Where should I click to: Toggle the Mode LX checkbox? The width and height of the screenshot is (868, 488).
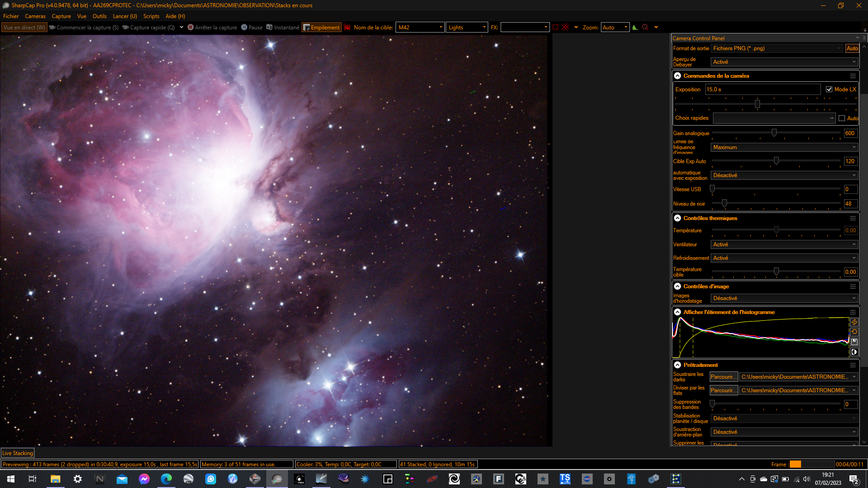pyautogui.click(x=829, y=89)
